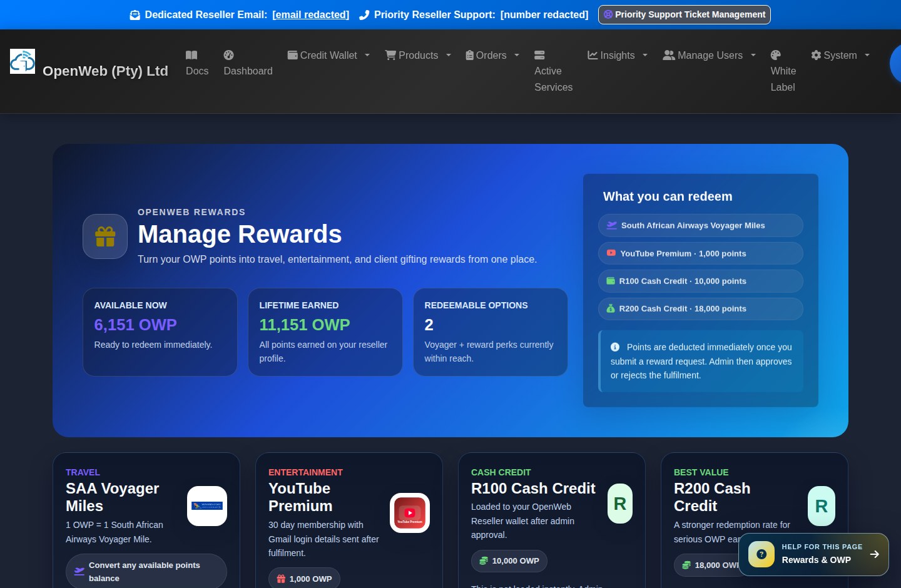Go to the Dashboard menu item
The width and height of the screenshot is (901, 588).
(248, 63)
